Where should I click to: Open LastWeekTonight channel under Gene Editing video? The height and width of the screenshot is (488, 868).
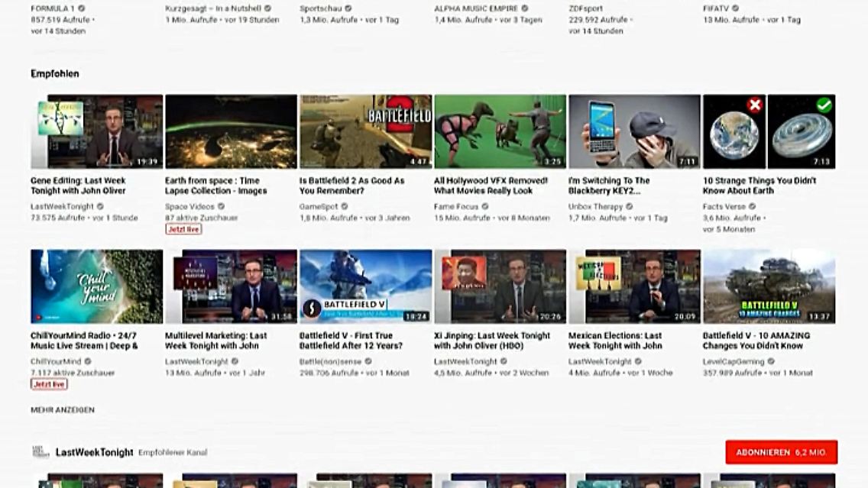pos(62,206)
